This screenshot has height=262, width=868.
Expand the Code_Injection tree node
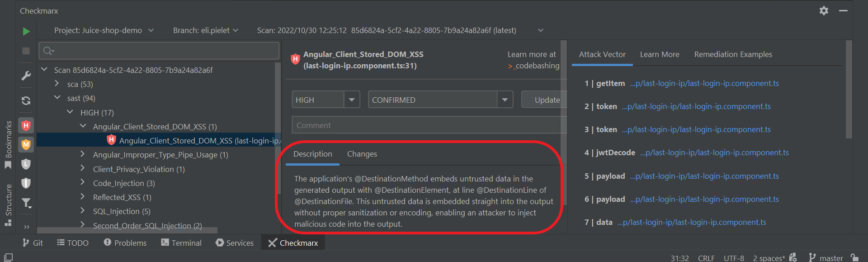pyautogui.click(x=82, y=183)
